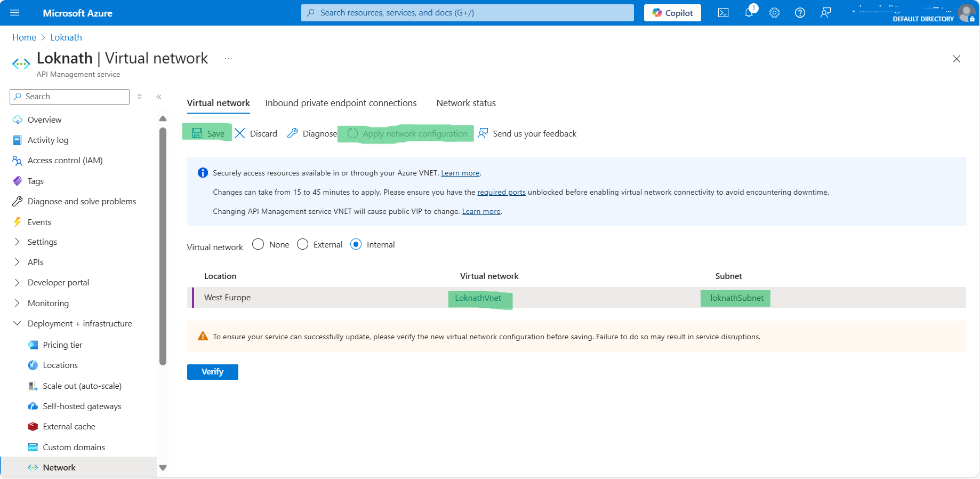
Task: Click Apply network configuration
Action: click(407, 133)
